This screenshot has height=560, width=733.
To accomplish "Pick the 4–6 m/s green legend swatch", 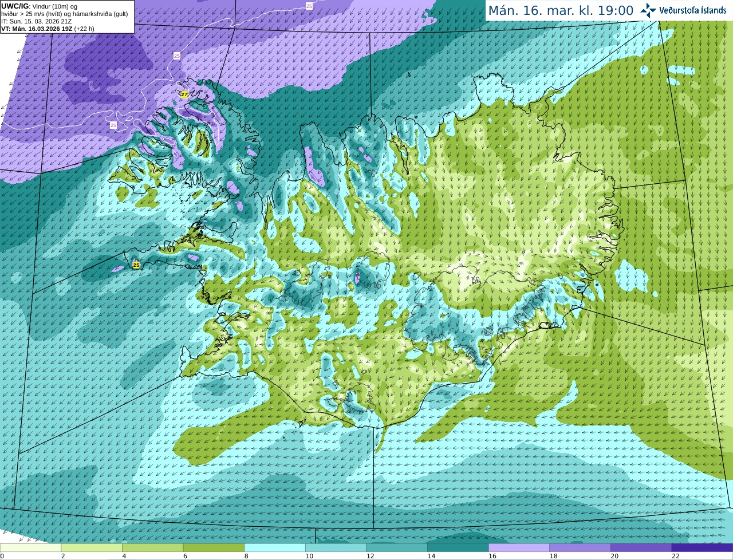I will (153, 547).
